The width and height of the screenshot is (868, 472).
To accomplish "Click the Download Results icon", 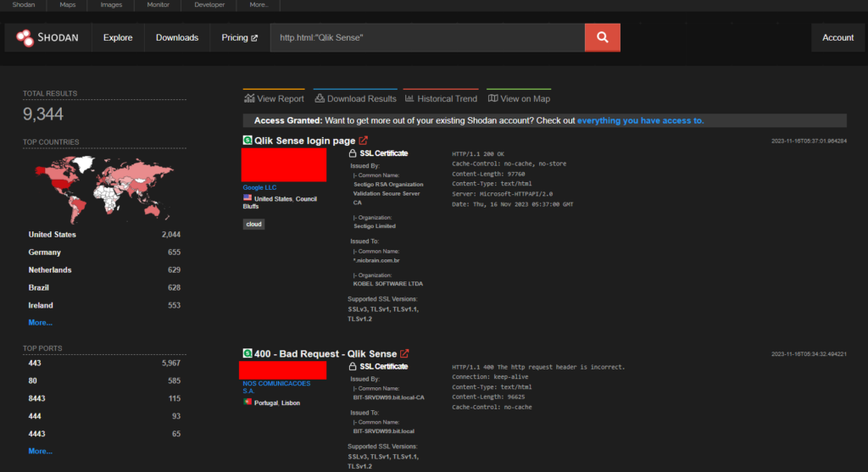I will (x=320, y=98).
